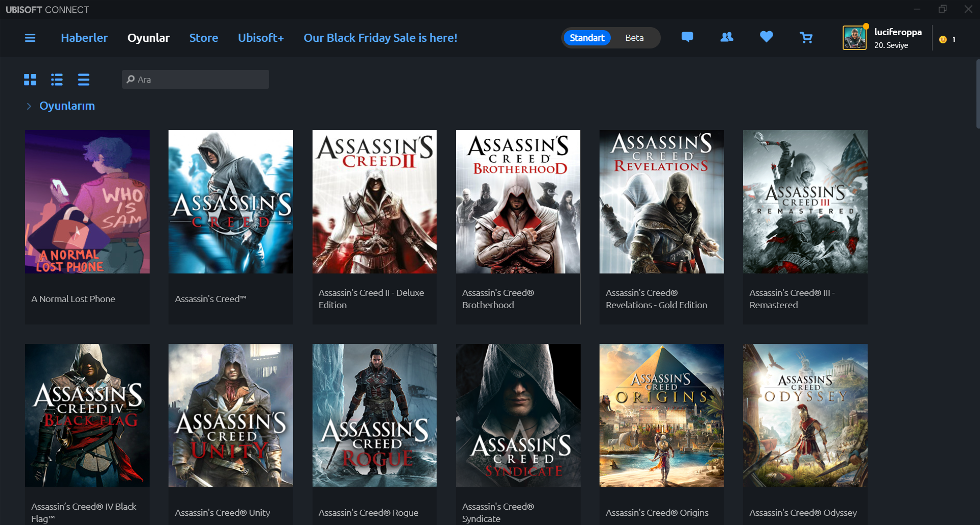Image resolution: width=980 pixels, height=525 pixels.
Task: Open Assassin's Creed II cover art
Action: pyautogui.click(x=374, y=202)
